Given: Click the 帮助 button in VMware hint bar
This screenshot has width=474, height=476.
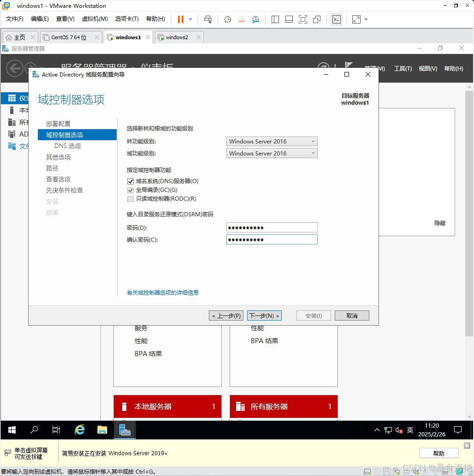Looking at the screenshot, I should pos(439,453).
